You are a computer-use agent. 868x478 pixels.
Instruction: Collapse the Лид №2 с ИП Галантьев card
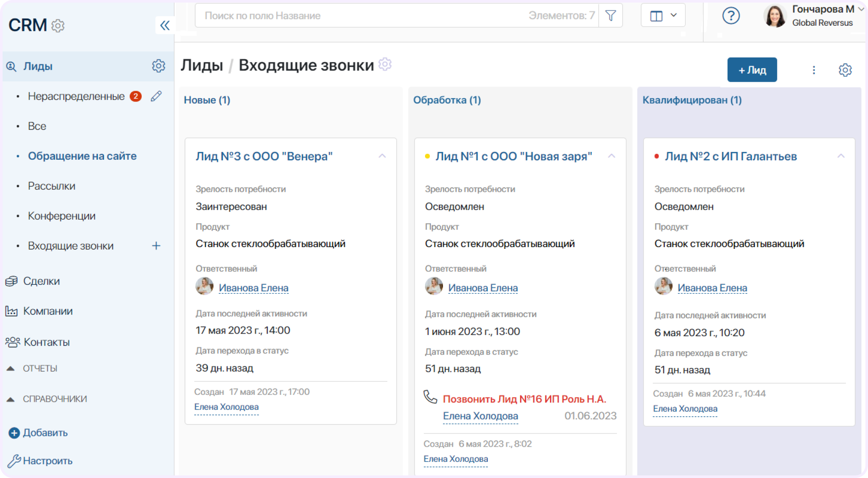(841, 156)
